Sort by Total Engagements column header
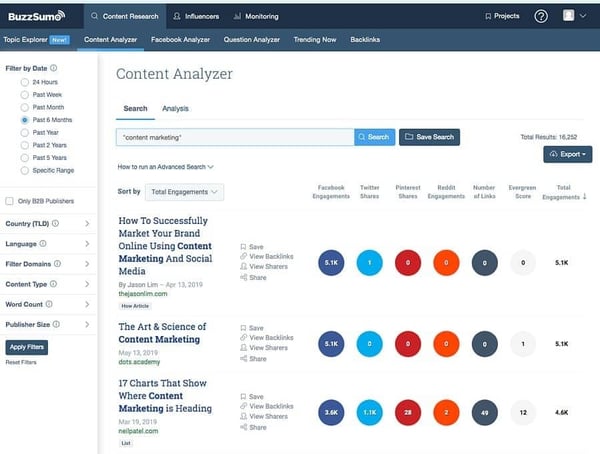 [x=564, y=192]
